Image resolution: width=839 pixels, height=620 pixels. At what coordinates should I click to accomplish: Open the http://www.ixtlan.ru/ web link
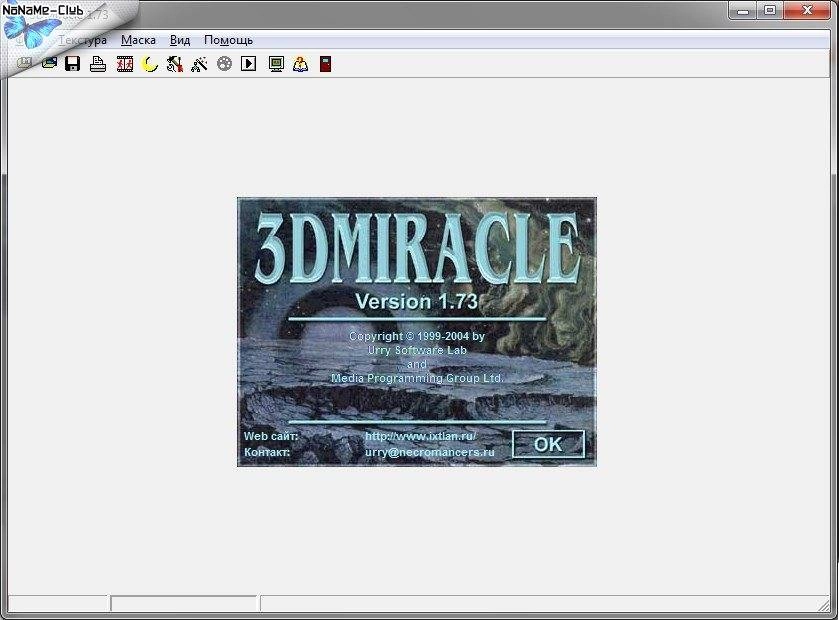pyautogui.click(x=421, y=436)
